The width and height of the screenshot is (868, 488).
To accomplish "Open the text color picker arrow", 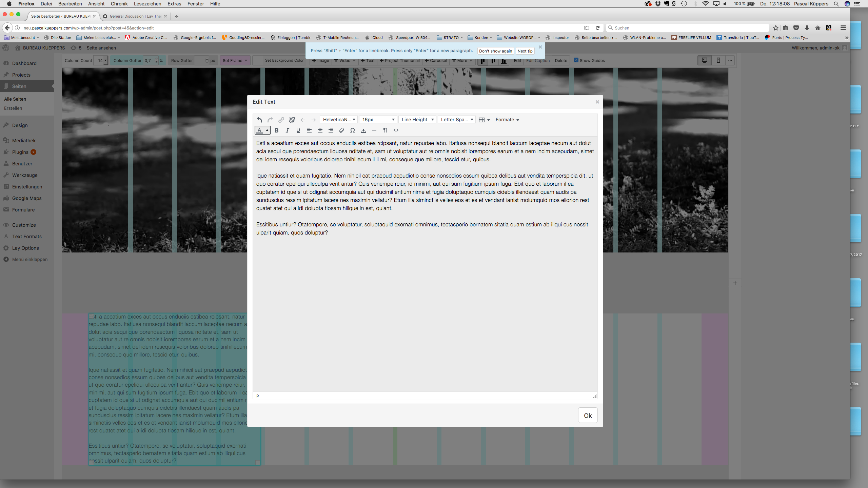I will [267, 130].
